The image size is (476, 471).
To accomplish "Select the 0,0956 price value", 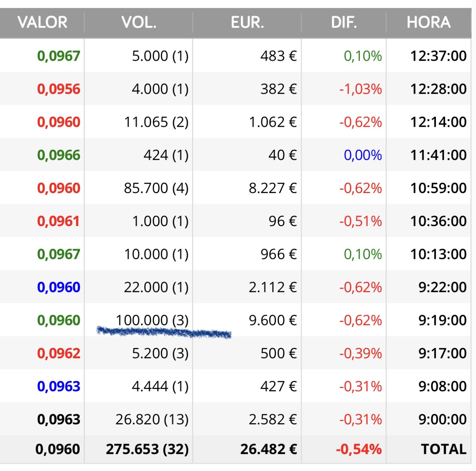I will coord(59,89).
